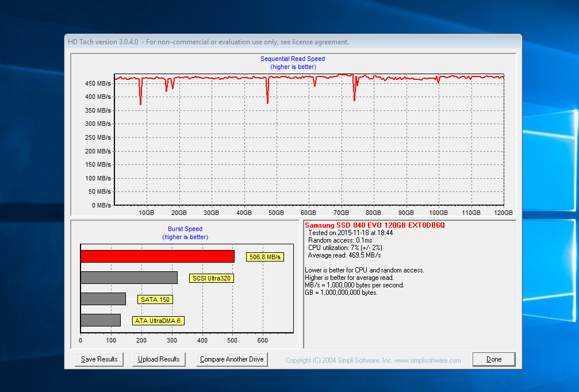The width and height of the screenshot is (579, 392).
Task: Close the results with the Done button
Action: (x=494, y=359)
